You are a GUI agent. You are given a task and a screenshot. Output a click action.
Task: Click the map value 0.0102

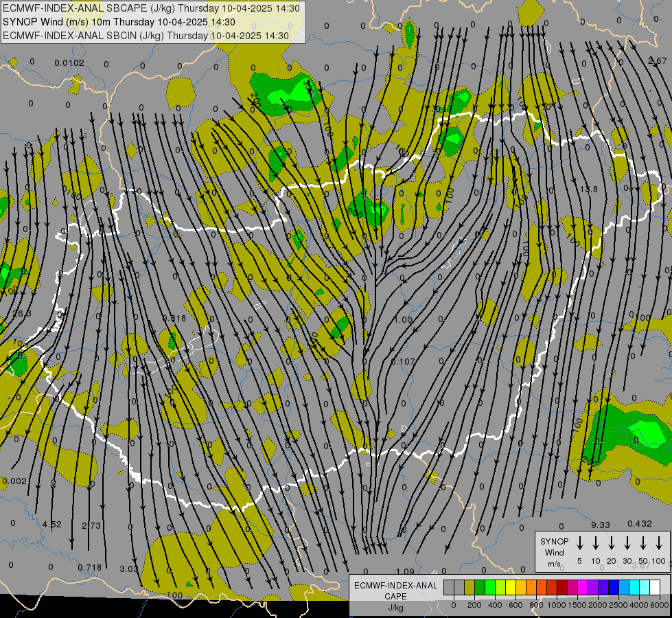tap(69, 63)
